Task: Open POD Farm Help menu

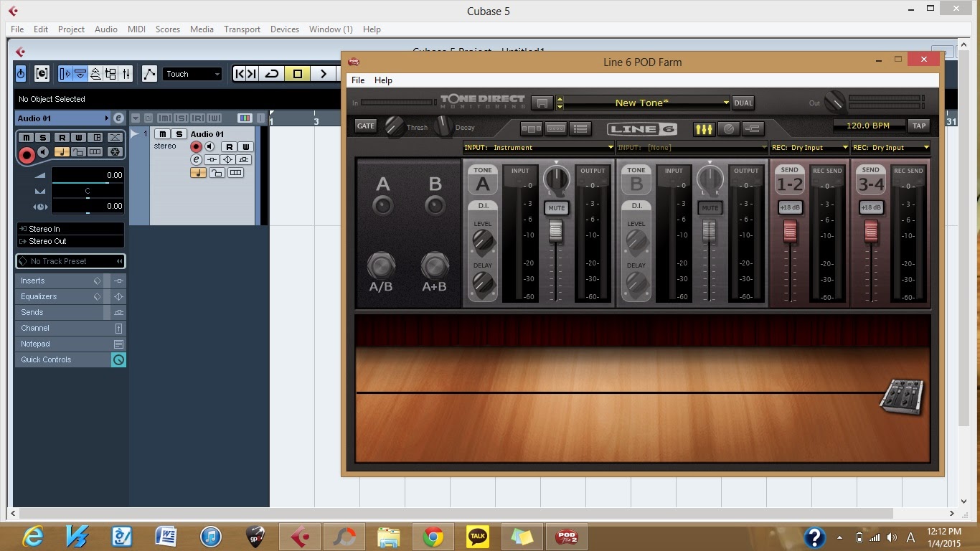Action: point(383,80)
